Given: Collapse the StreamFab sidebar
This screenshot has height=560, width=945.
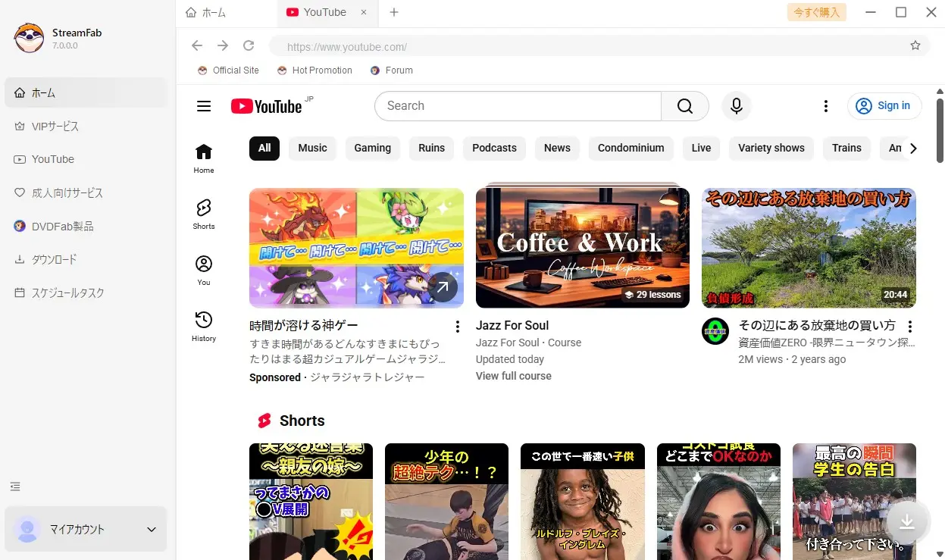Looking at the screenshot, I should (14, 486).
